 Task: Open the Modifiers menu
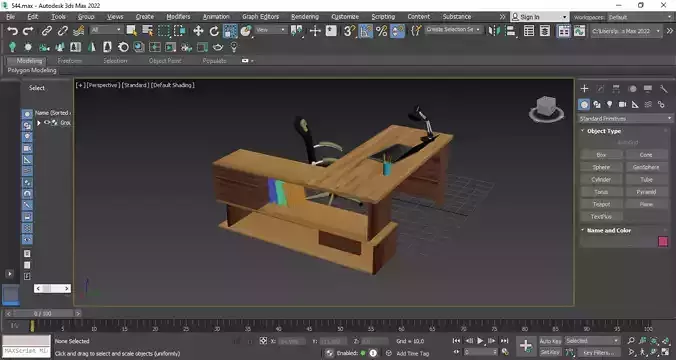tap(178, 16)
